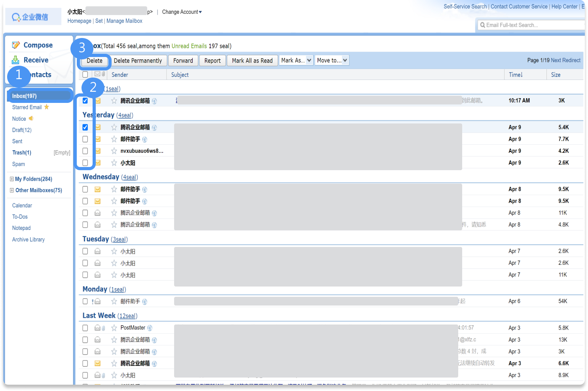Sort by the Sender column header
Viewport: 588px width, 391px height.
[119, 74]
